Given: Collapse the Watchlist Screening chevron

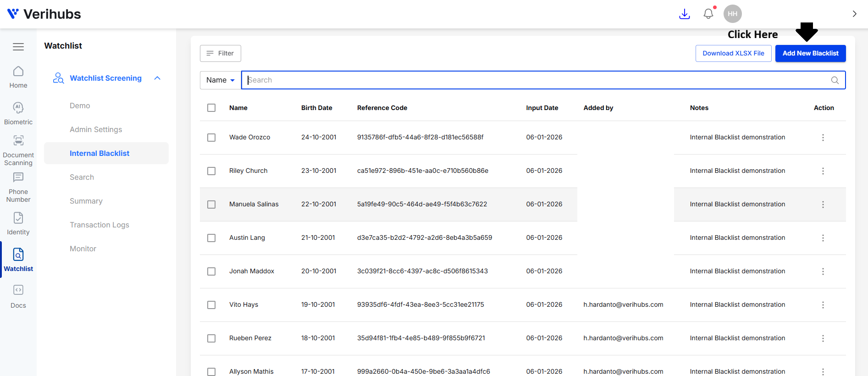Looking at the screenshot, I should point(157,78).
